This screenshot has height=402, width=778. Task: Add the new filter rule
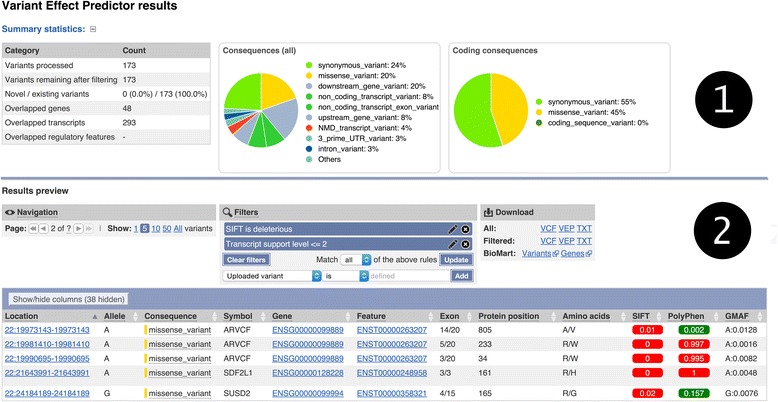tap(460, 275)
